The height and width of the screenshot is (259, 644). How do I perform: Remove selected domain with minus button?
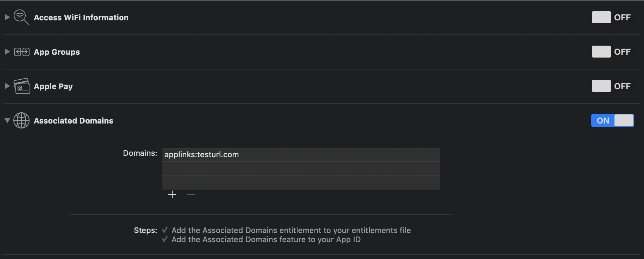191,194
